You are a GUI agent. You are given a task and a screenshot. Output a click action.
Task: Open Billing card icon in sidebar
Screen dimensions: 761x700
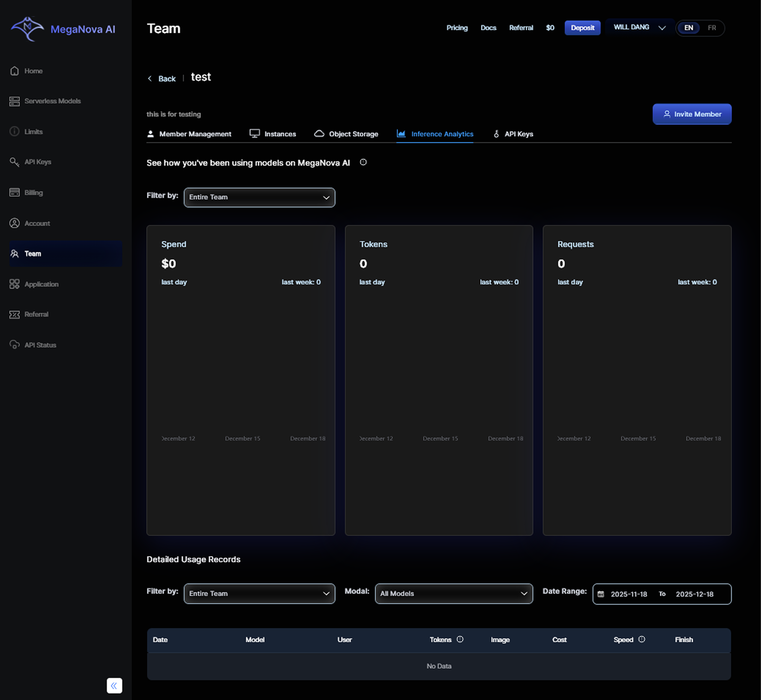click(x=14, y=193)
